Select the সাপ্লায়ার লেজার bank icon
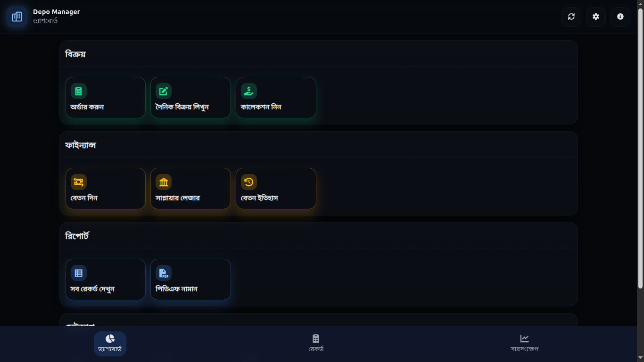The image size is (644, 362). (x=164, y=181)
